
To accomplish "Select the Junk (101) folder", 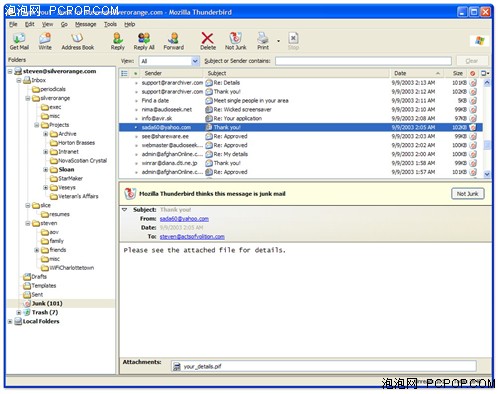I will [47, 303].
